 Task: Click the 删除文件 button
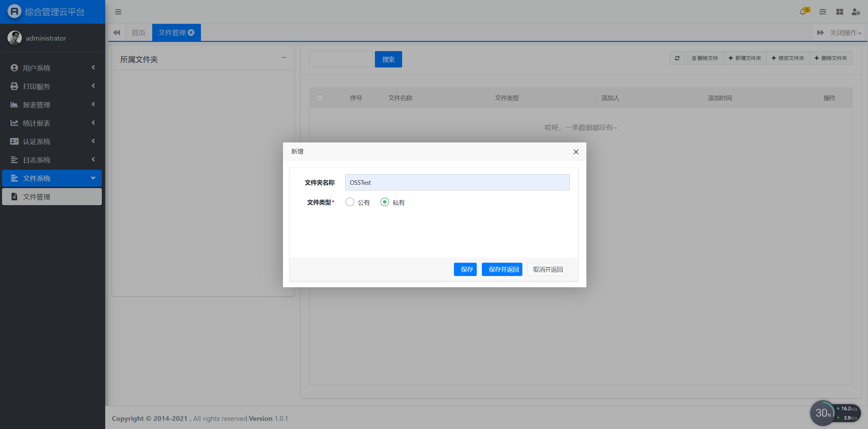(x=705, y=58)
